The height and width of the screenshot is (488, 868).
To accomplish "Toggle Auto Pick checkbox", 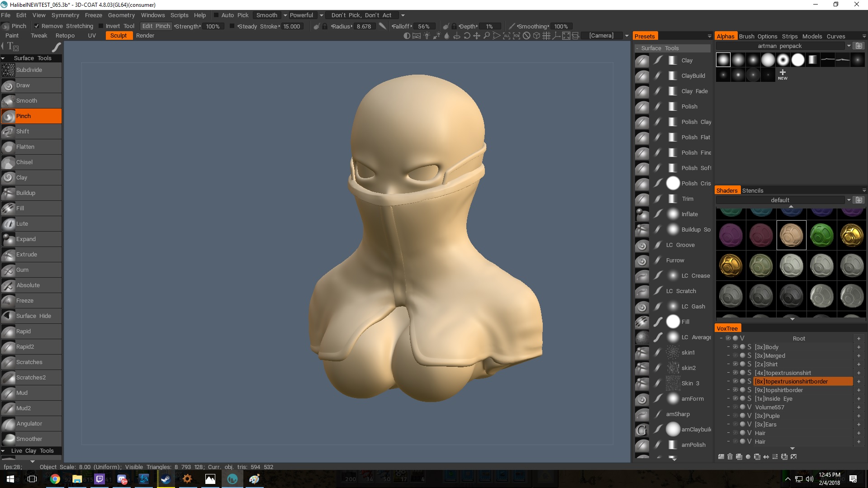I will coord(216,15).
